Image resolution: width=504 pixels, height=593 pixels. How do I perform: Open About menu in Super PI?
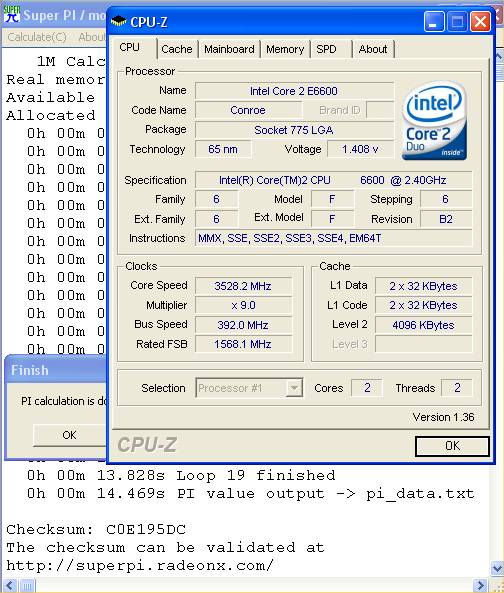tap(91, 37)
